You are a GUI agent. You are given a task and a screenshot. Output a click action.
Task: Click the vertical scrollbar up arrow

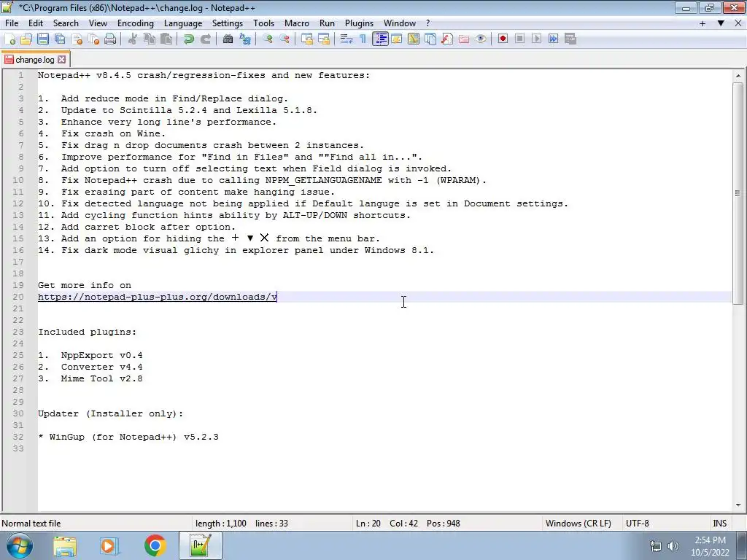738,76
